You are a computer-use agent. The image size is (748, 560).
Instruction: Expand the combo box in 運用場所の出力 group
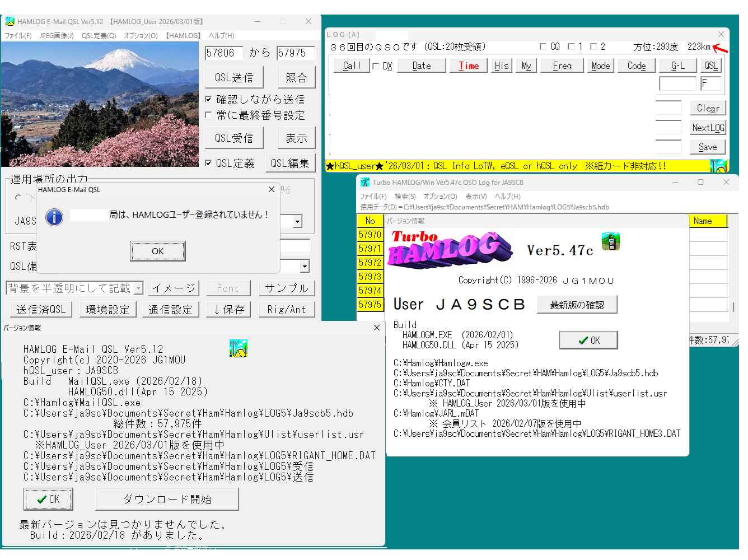tap(297, 222)
